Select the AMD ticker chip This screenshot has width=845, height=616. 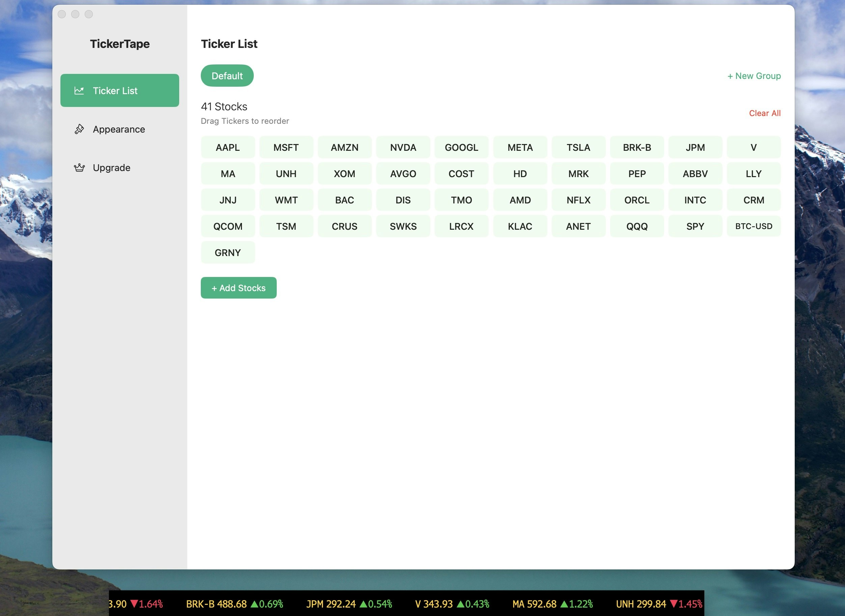520,200
